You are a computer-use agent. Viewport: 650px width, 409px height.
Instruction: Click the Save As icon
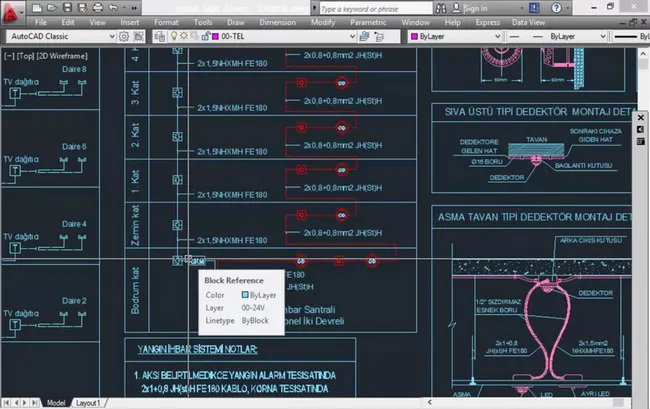point(82,7)
